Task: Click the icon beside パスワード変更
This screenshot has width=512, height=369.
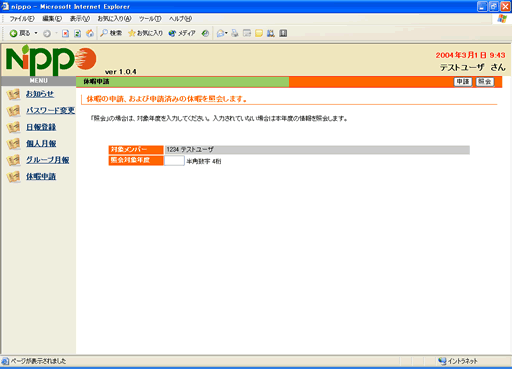Action: 14,111
